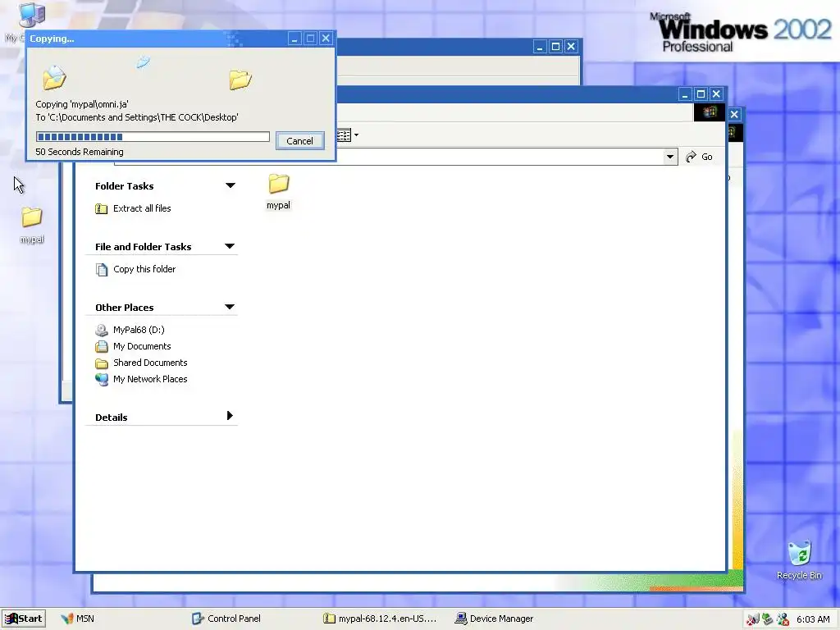Click the source folder icon in Copying dialog

[55, 77]
